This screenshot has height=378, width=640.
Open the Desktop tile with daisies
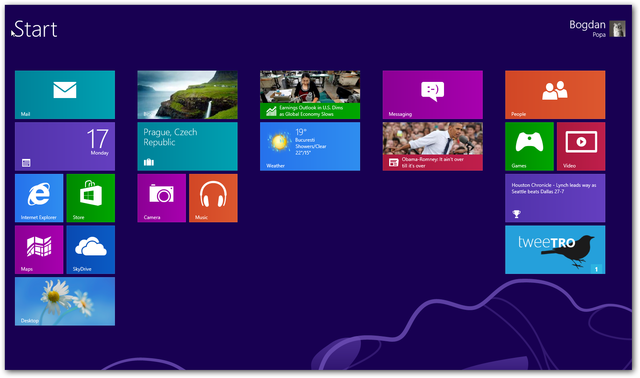(x=65, y=301)
